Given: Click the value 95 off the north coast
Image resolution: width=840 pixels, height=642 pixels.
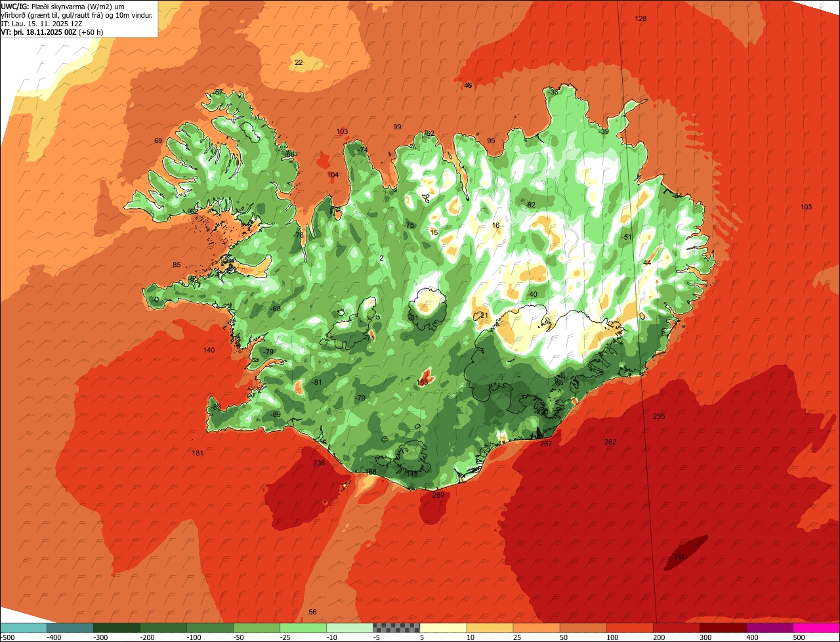Looking at the screenshot, I should tap(491, 140).
